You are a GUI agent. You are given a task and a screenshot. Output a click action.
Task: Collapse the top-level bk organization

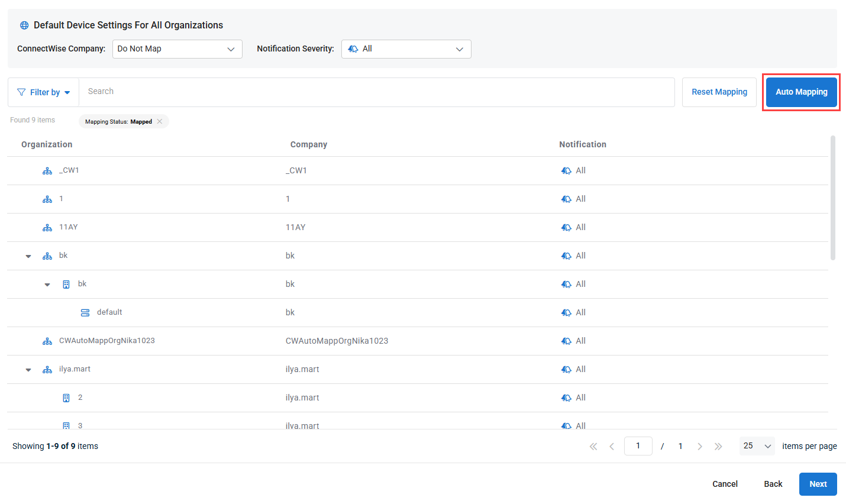click(x=28, y=256)
